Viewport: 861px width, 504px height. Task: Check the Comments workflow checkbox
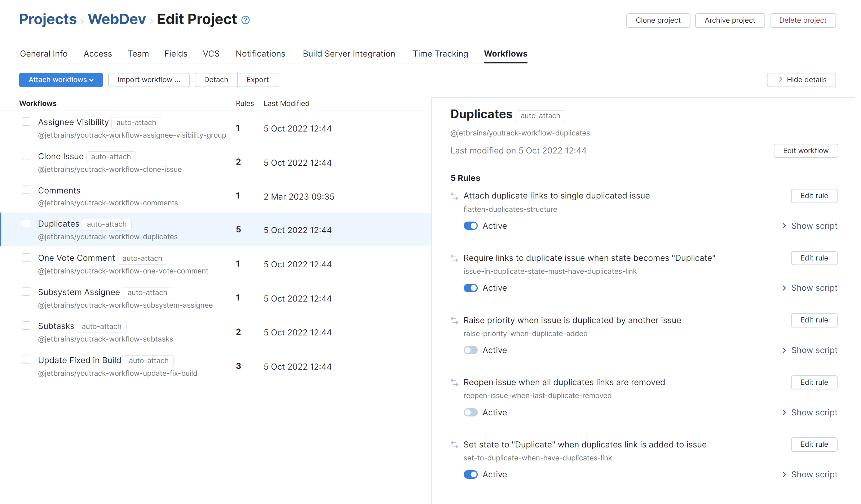point(26,189)
